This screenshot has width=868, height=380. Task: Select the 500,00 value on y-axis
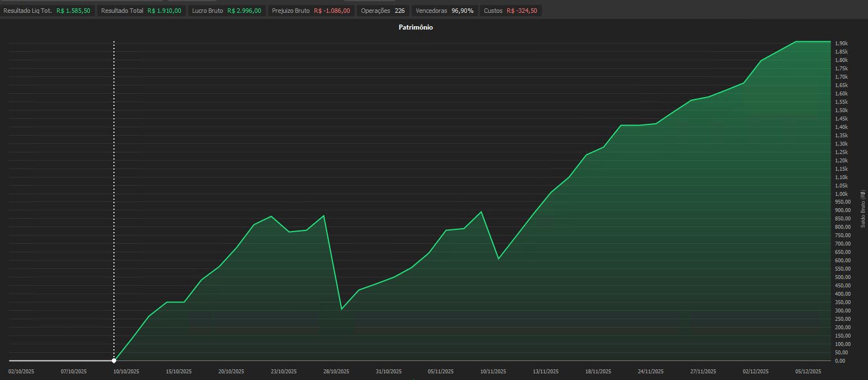pyautogui.click(x=843, y=277)
